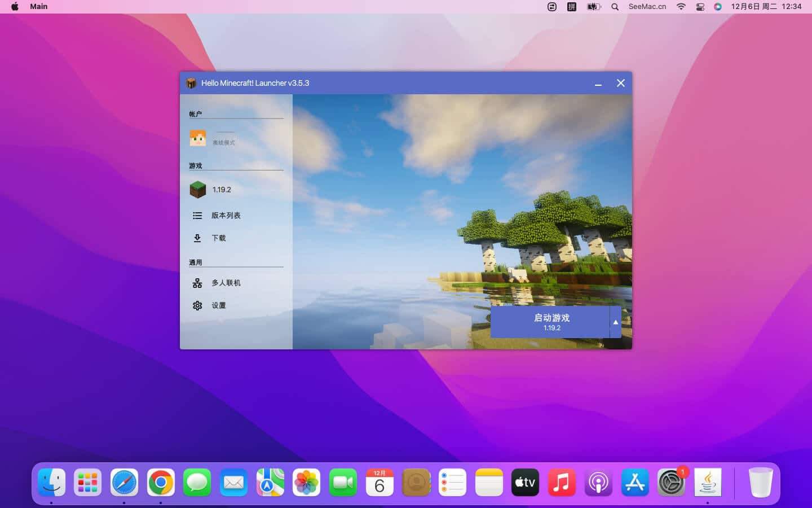The image size is (812, 508).
Task: Minimize the Hello Minecraft Launcher window
Action: [598, 84]
